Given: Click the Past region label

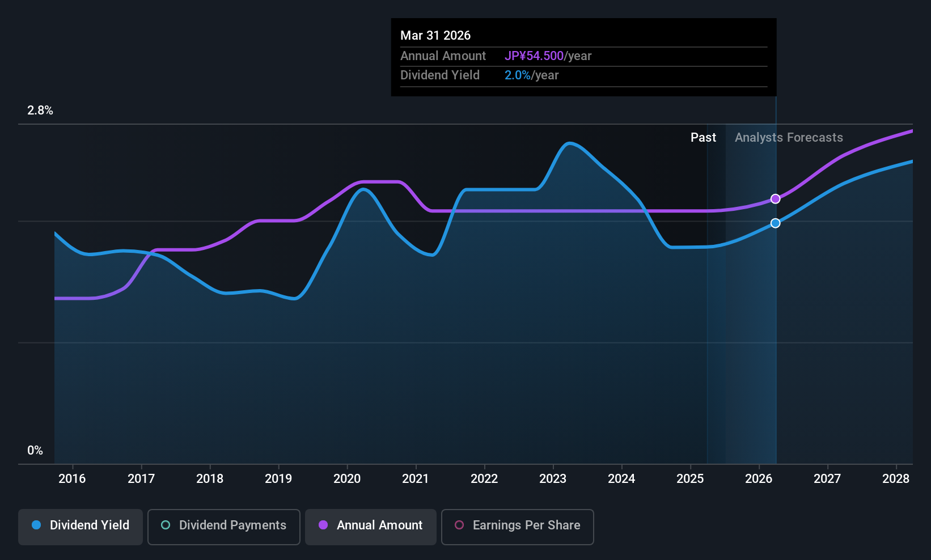Looking at the screenshot, I should point(703,138).
